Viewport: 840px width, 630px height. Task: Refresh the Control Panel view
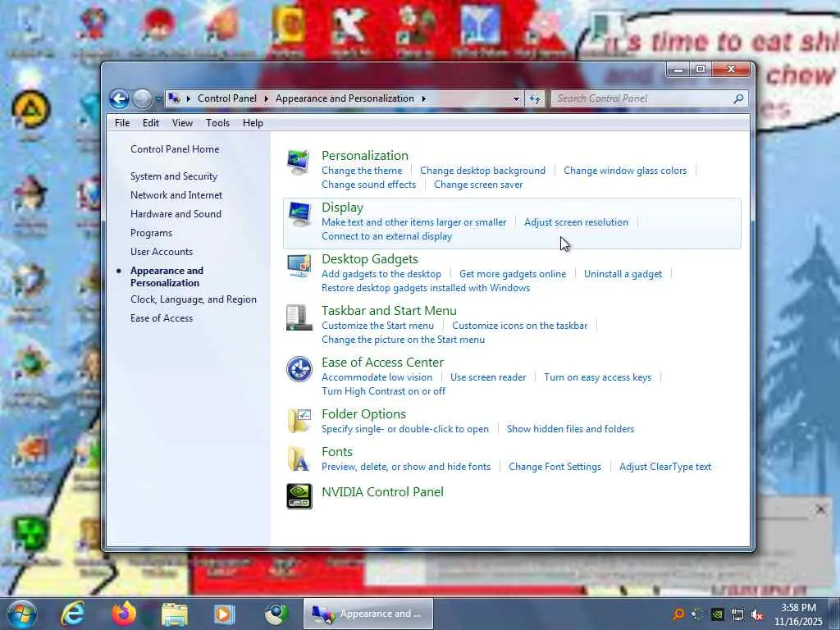535,98
